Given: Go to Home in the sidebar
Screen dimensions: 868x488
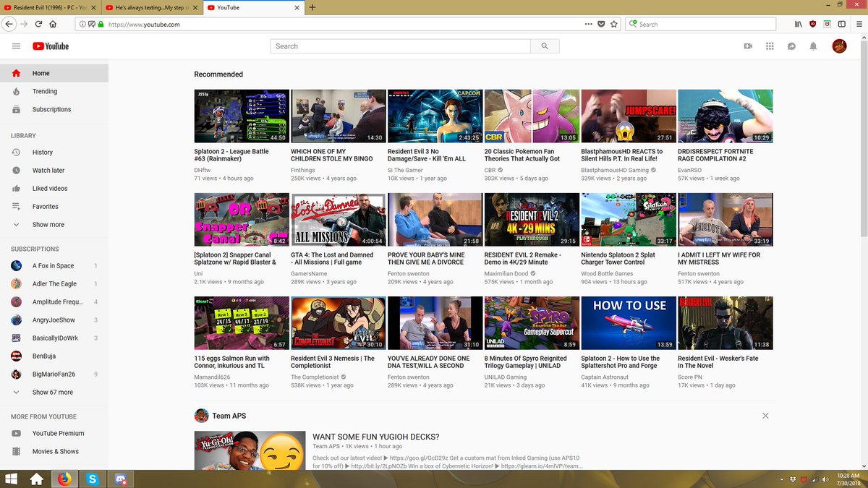Looking at the screenshot, I should tap(54, 73).
